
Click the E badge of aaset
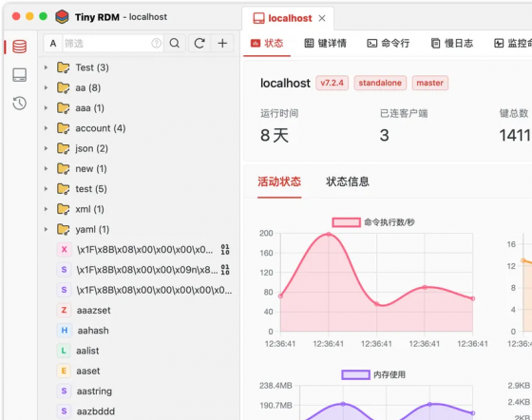click(64, 371)
